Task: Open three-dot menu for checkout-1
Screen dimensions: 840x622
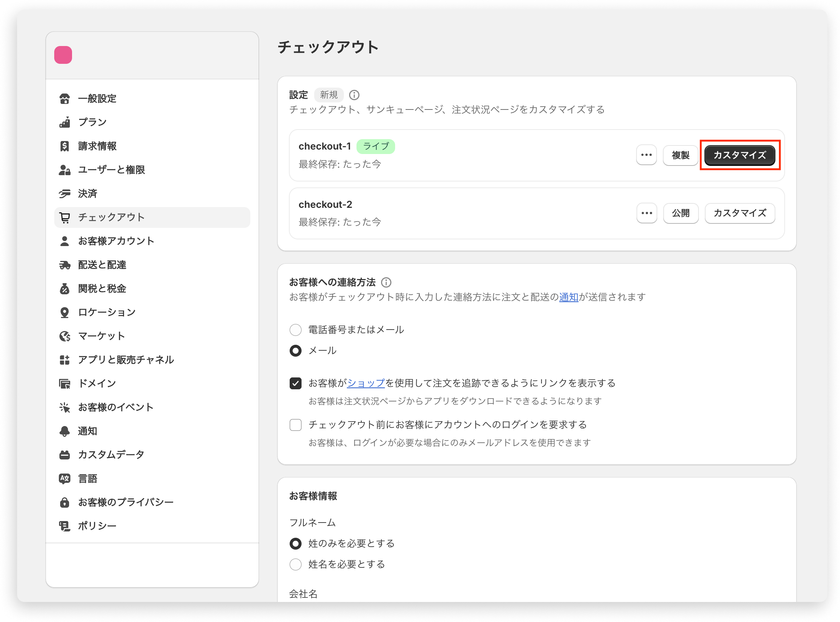Action: (646, 155)
